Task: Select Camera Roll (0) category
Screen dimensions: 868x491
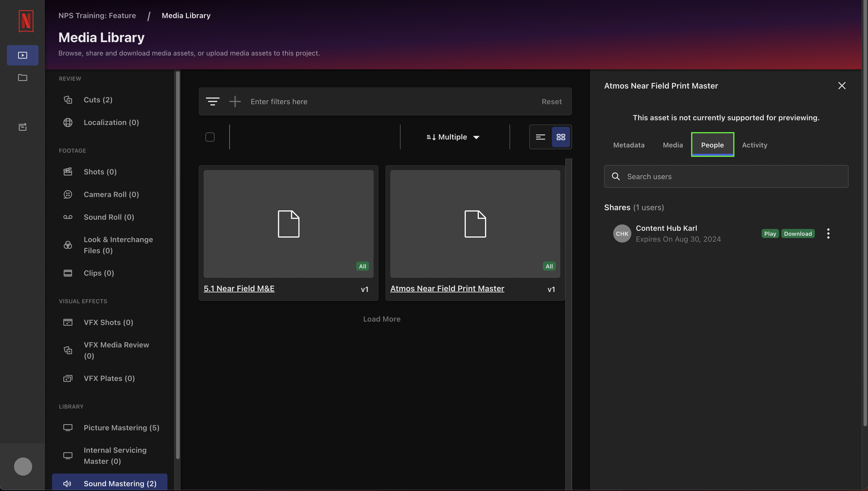Action: 110,194
